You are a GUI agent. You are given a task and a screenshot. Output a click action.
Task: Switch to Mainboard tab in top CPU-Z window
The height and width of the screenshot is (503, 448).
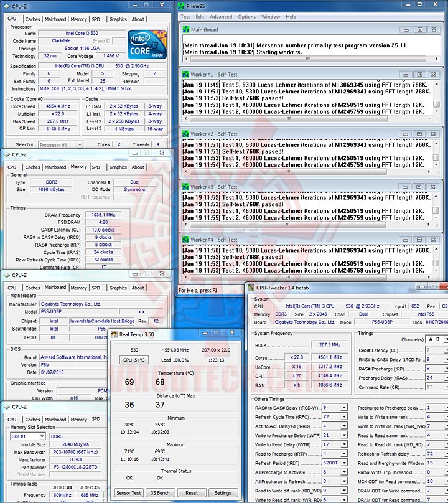coord(55,19)
